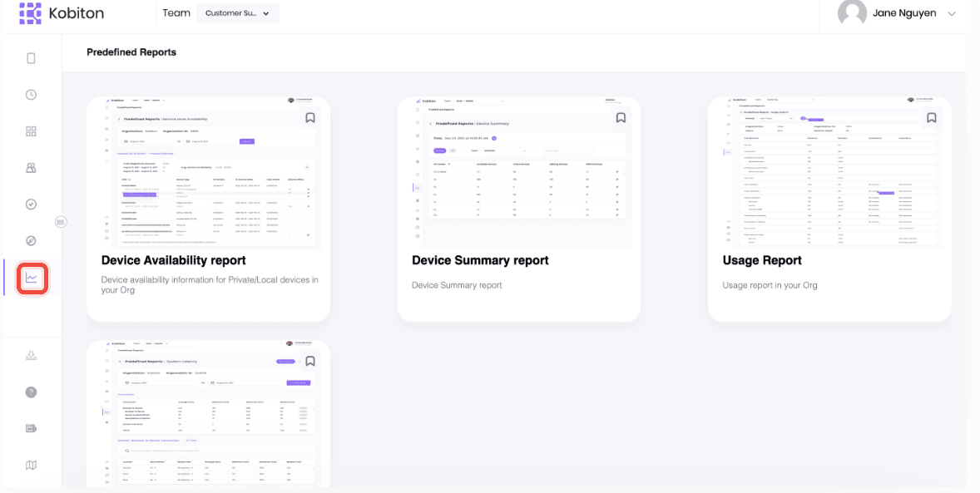Open the Apps grid icon in sidebar
980x493 pixels.
pos(31,131)
